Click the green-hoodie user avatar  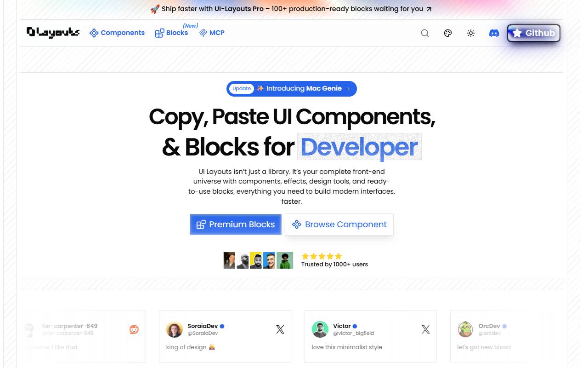[285, 260]
